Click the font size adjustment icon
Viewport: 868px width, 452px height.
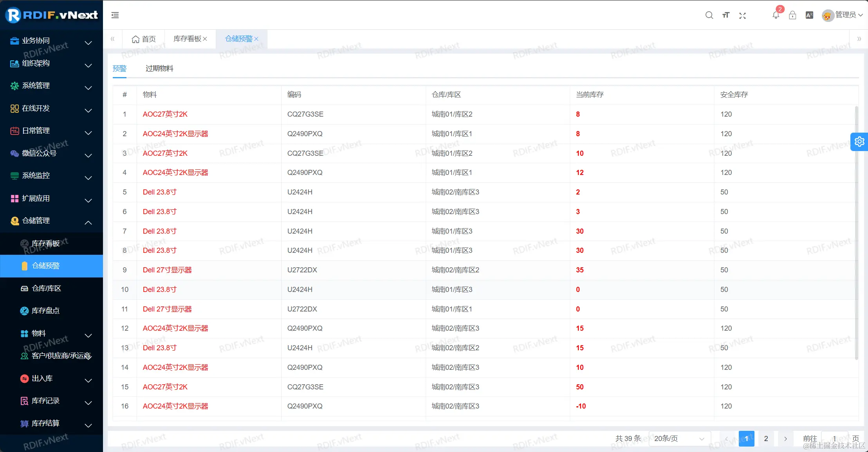tap(726, 15)
